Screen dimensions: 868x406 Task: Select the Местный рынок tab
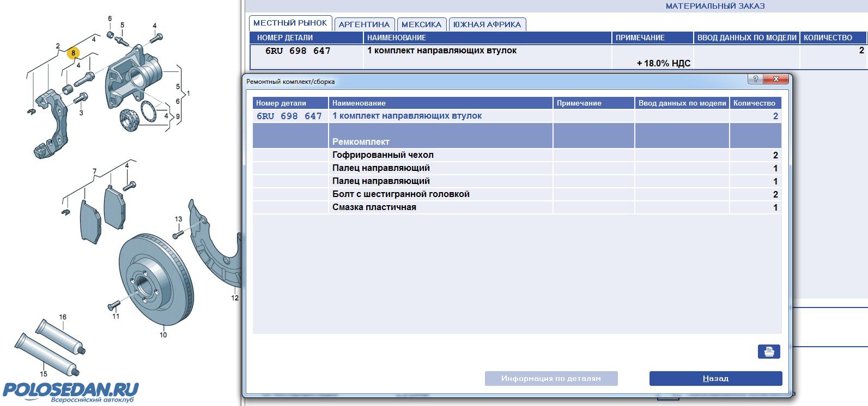(x=290, y=23)
